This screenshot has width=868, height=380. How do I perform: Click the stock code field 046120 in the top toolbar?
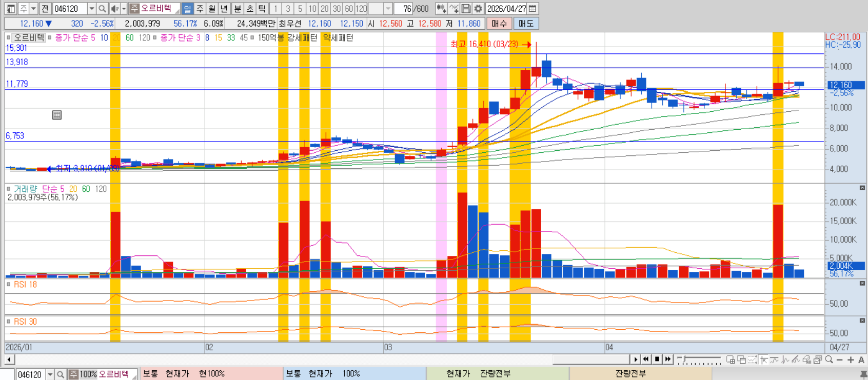[x=69, y=9]
